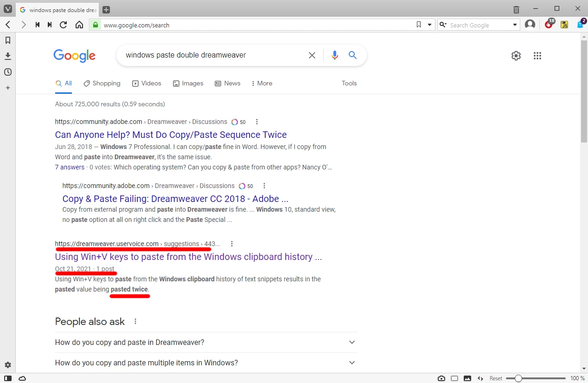Click the 50 rating badge on first result

click(x=238, y=122)
